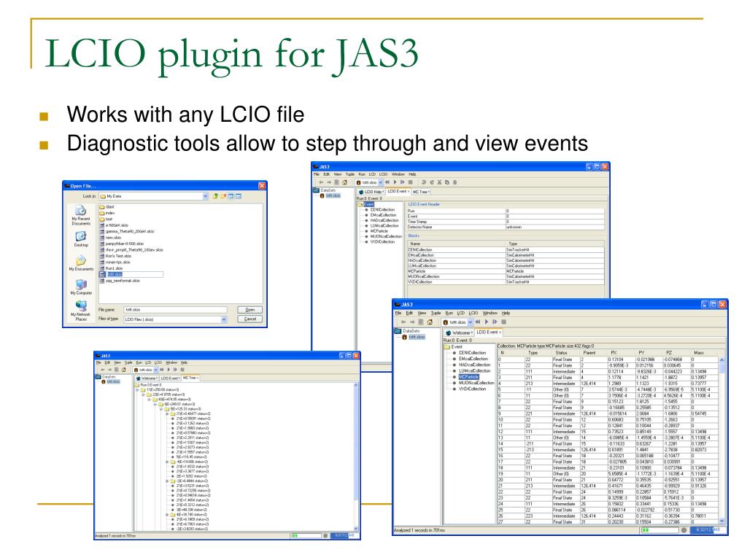
Task: Select the MC Tree tab in event header window
Action: (x=421, y=192)
